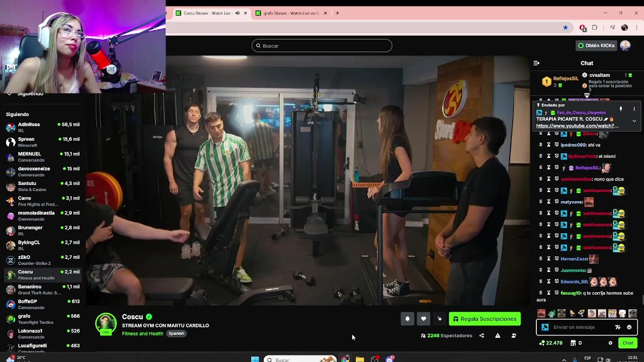Send message with green Chat button
644x362 pixels.
click(x=628, y=343)
